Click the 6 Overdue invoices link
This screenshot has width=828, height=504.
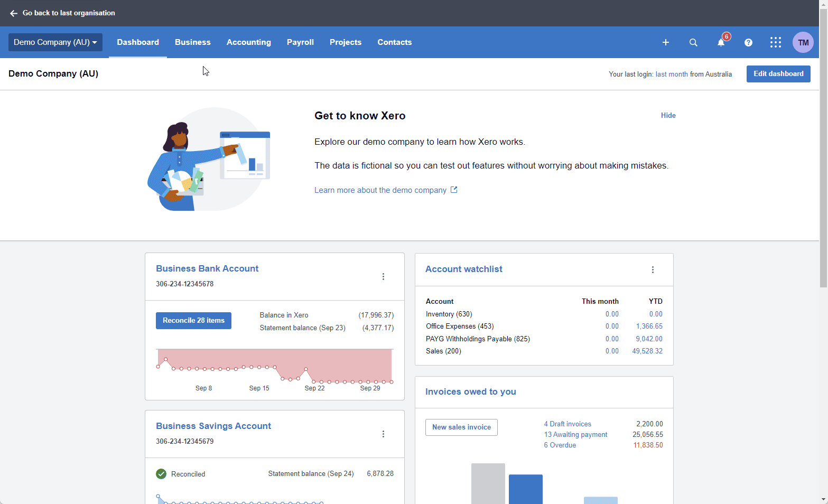click(560, 445)
